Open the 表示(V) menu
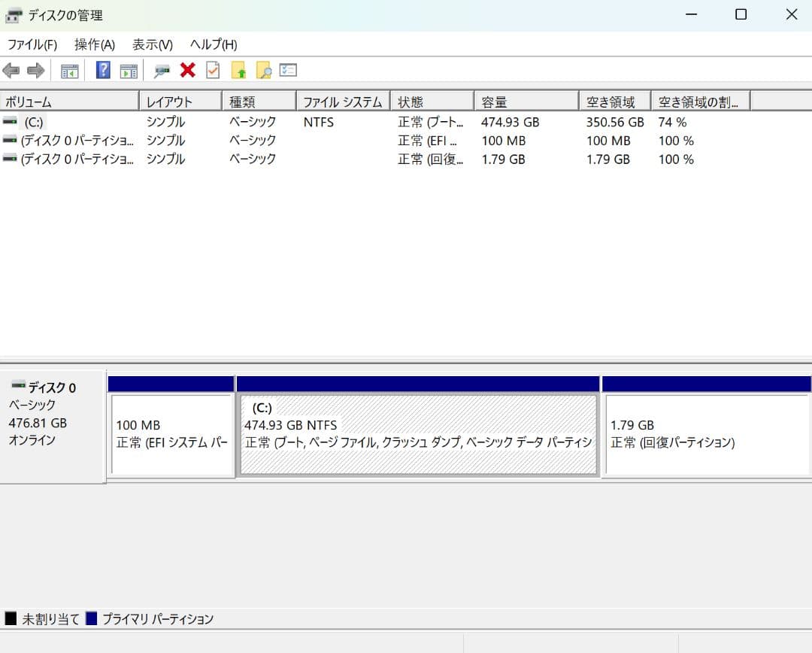Viewport: 812px width, 653px height. [x=153, y=44]
